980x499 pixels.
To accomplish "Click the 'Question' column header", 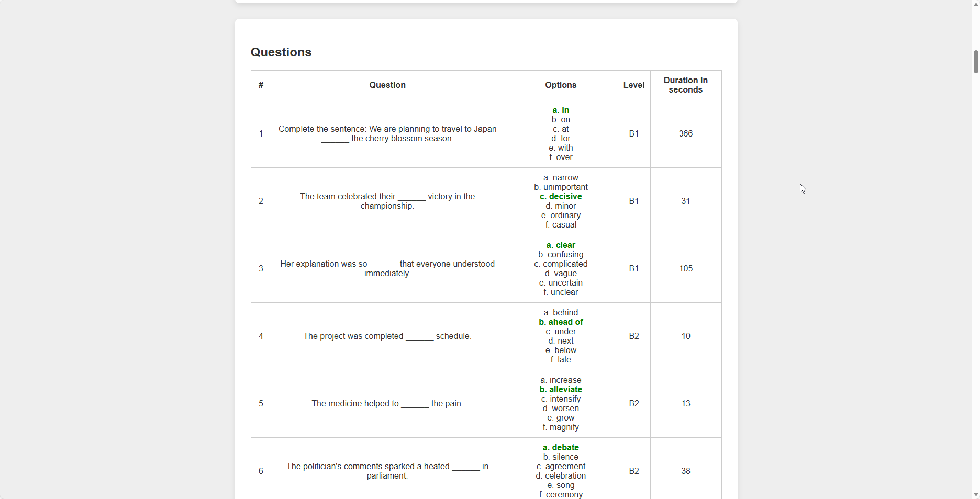I will (387, 85).
